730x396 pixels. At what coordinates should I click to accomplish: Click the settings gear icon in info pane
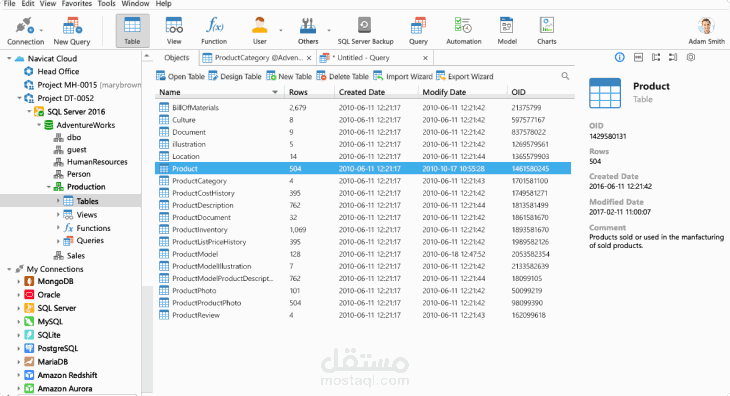pyautogui.click(x=691, y=57)
